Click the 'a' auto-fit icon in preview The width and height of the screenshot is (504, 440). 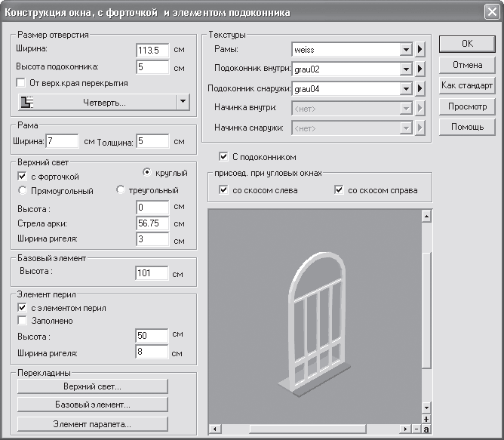(426, 429)
